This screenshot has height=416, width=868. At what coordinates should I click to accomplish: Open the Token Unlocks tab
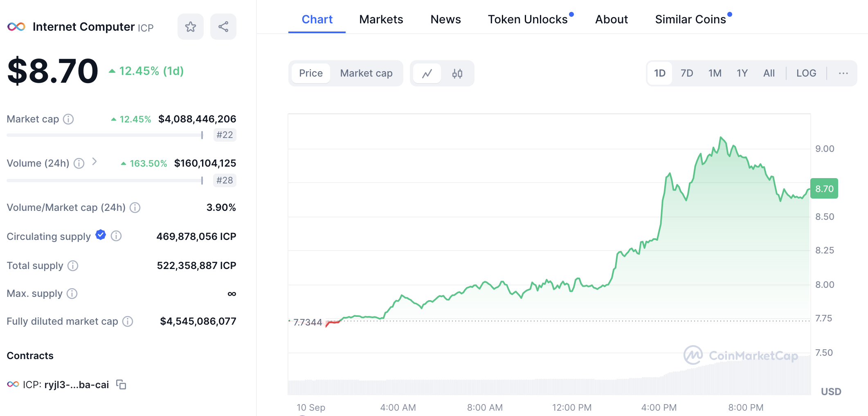pyautogui.click(x=528, y=20)
